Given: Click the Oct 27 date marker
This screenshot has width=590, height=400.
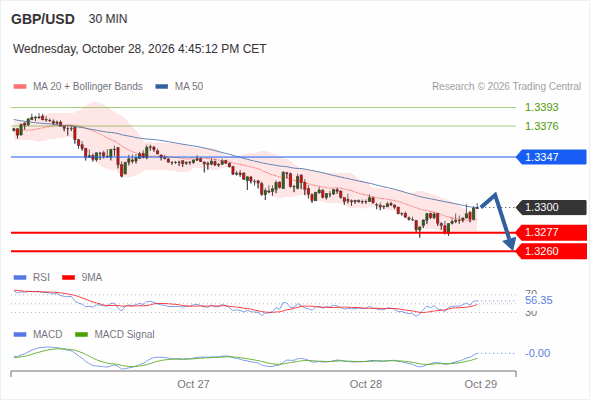Looking at the screenshot, I should coord(193,384).
